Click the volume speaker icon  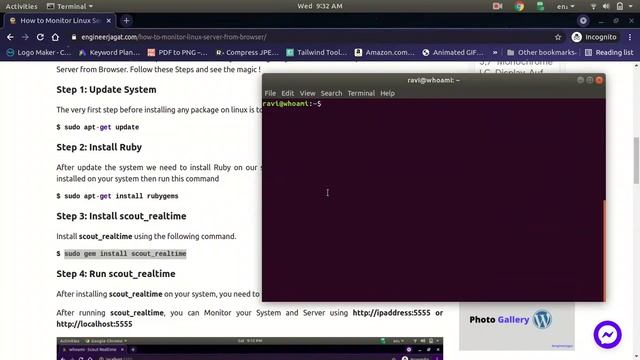[x=606, y=6]
